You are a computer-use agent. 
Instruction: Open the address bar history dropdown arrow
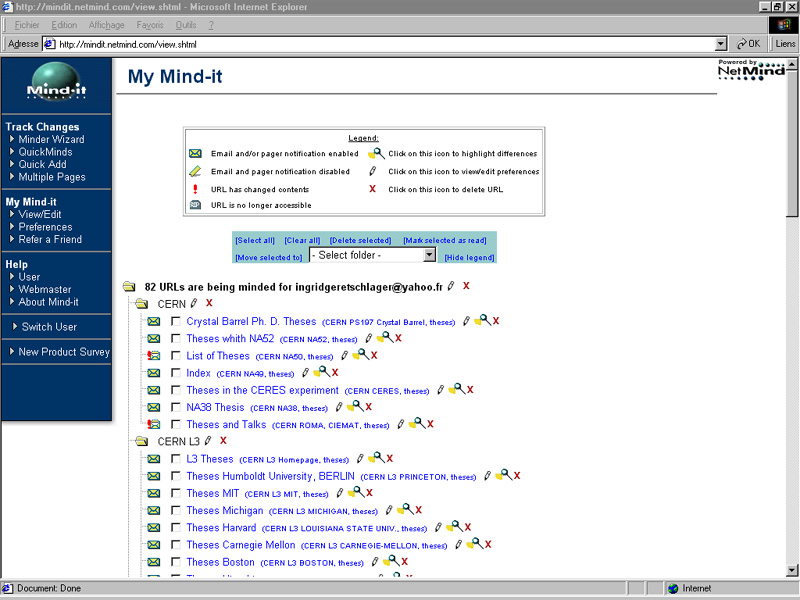tap(720, 44)
